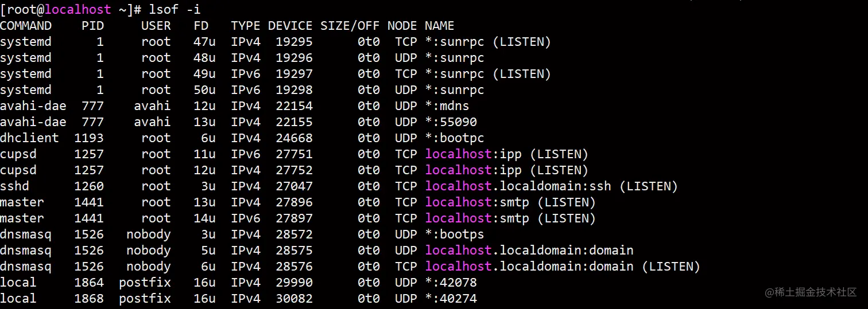
Task: Click PID 1868
Action: coord(89,299)
